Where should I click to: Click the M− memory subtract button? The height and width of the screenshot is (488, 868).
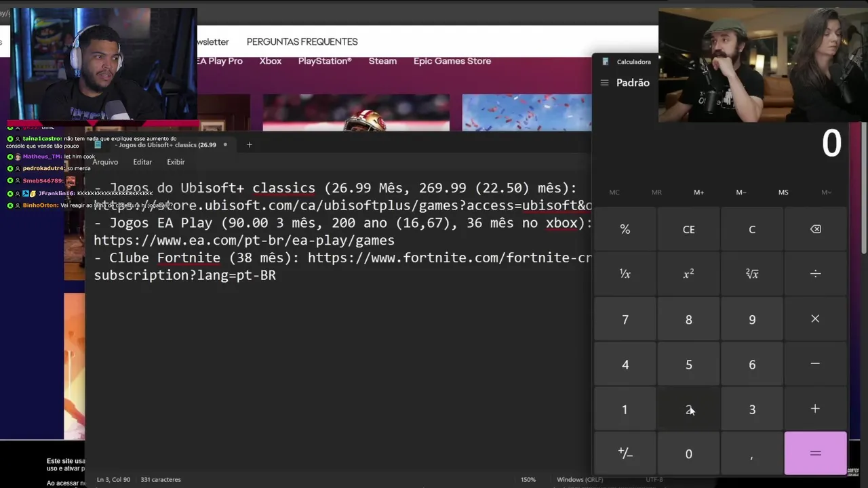click(x=741, y=192)
